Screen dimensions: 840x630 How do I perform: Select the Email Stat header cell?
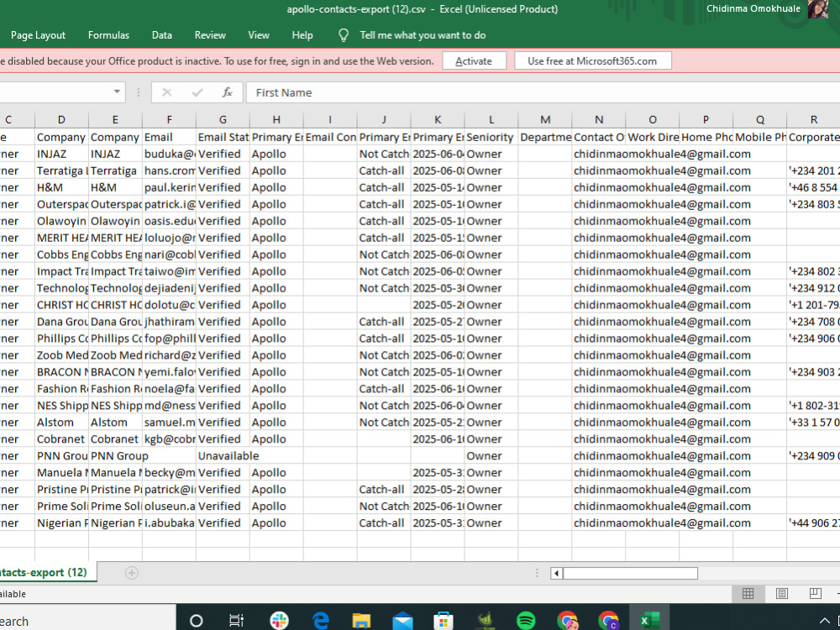click(223, 137)
